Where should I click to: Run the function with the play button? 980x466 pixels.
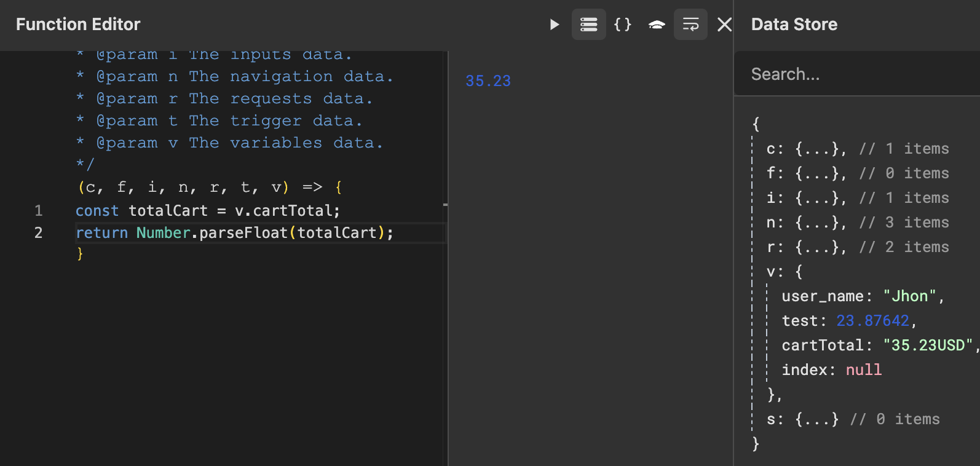[554, 25]
